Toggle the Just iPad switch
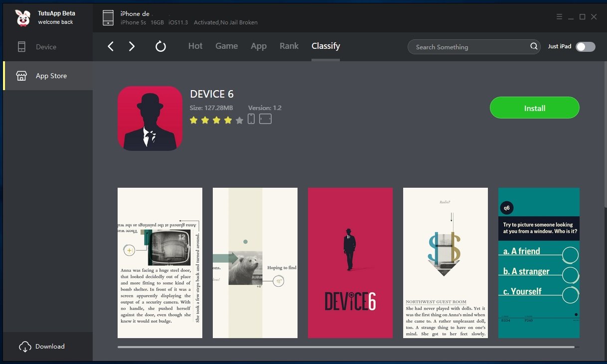This screenshot has height=364, width=607. pyautogui.click(x=586, y=47)
